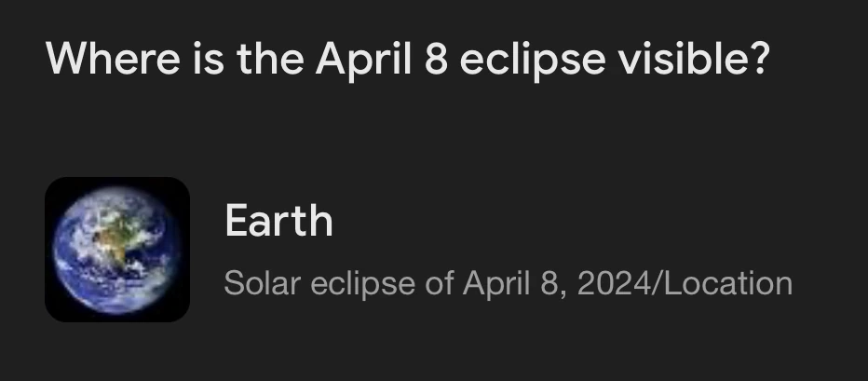Click the April 8 eclipse question heading
The height and width of the screenshot is (381, 868).
408,61
